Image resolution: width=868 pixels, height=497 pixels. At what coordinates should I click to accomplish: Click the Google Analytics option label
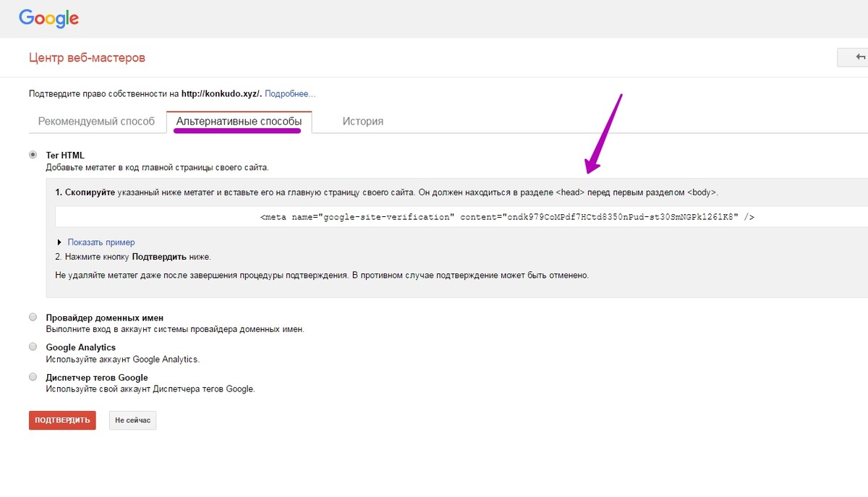[81, 347]
